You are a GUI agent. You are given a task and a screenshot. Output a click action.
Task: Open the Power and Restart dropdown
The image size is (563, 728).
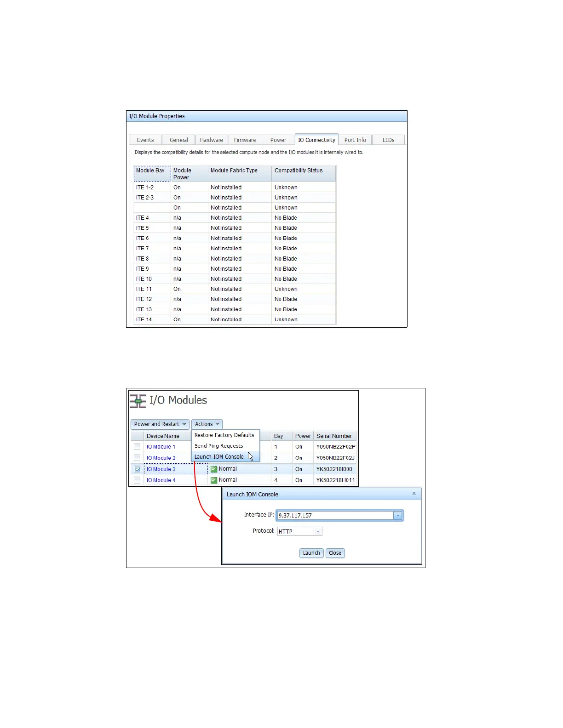160,424
